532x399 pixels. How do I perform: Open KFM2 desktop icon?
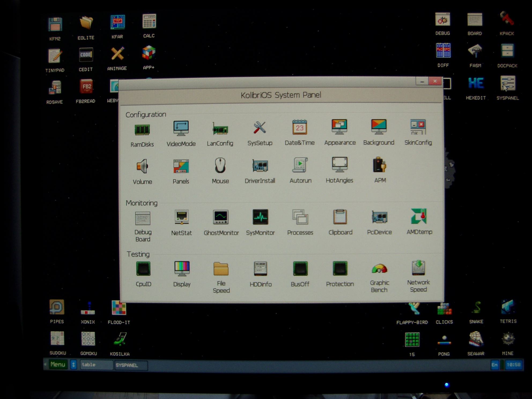(55, 24)
